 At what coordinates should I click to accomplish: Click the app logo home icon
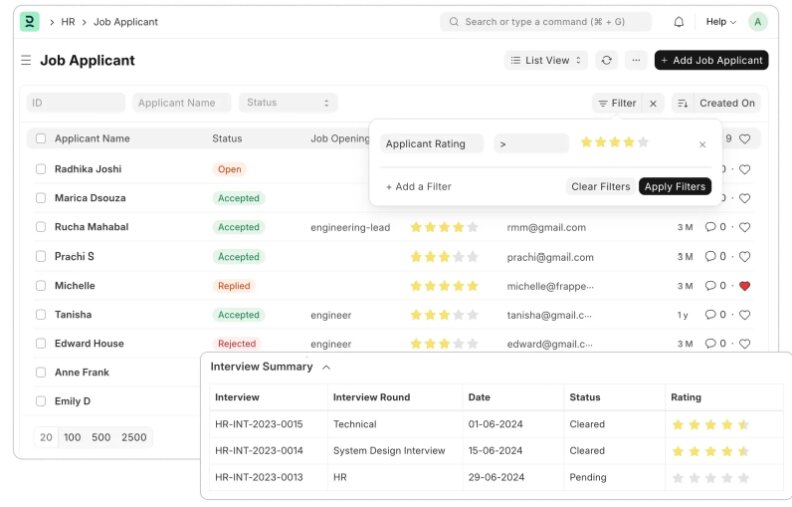click(x=30, y=21)
